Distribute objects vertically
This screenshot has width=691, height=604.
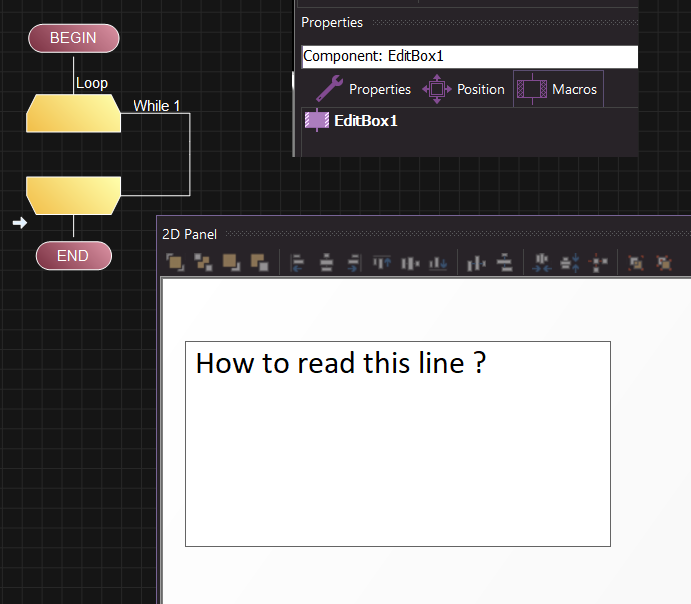click(x=505, y=263)
